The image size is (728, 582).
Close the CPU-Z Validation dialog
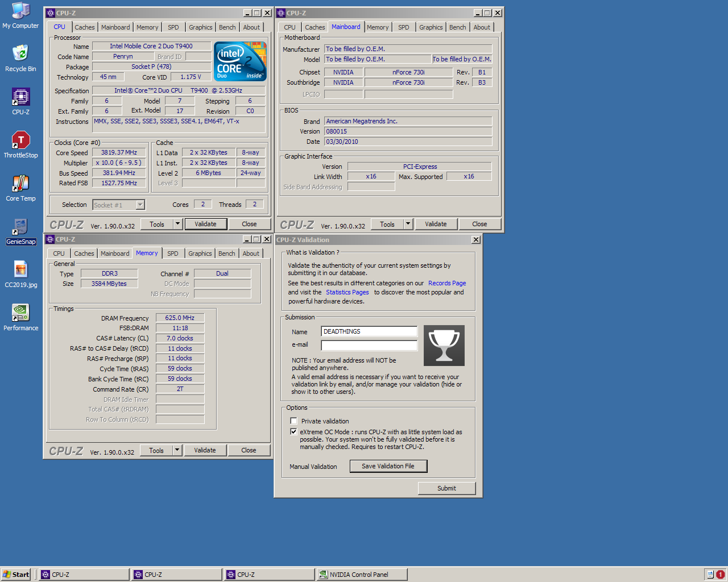(x=476, y=240)
